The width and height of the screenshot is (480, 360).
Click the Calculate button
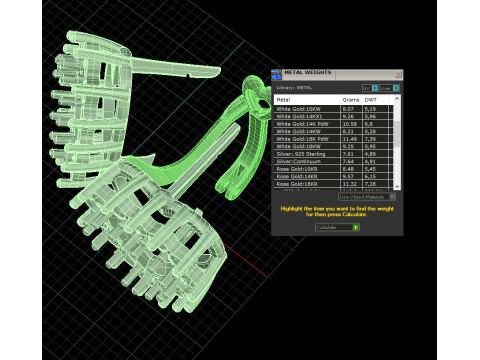(337, 227)
